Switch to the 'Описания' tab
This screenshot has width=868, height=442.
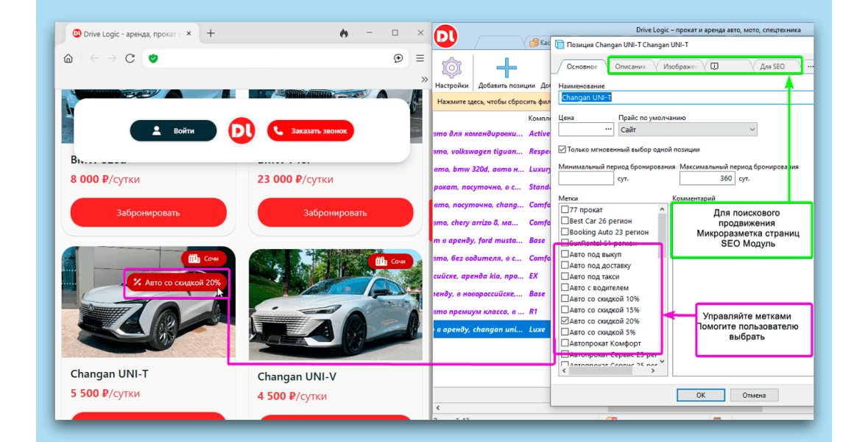(630, 67)
